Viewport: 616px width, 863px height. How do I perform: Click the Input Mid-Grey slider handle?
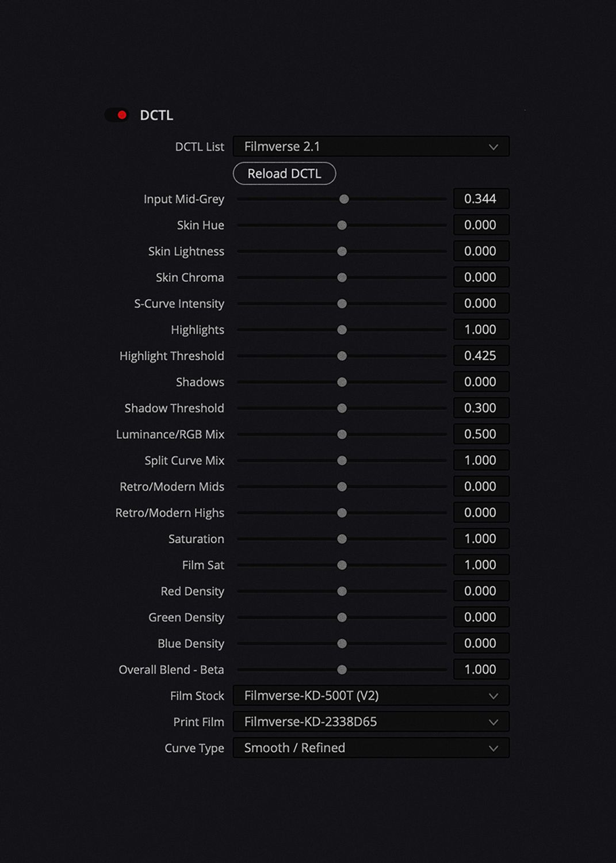pyautogui.click(x=344, y=199)
